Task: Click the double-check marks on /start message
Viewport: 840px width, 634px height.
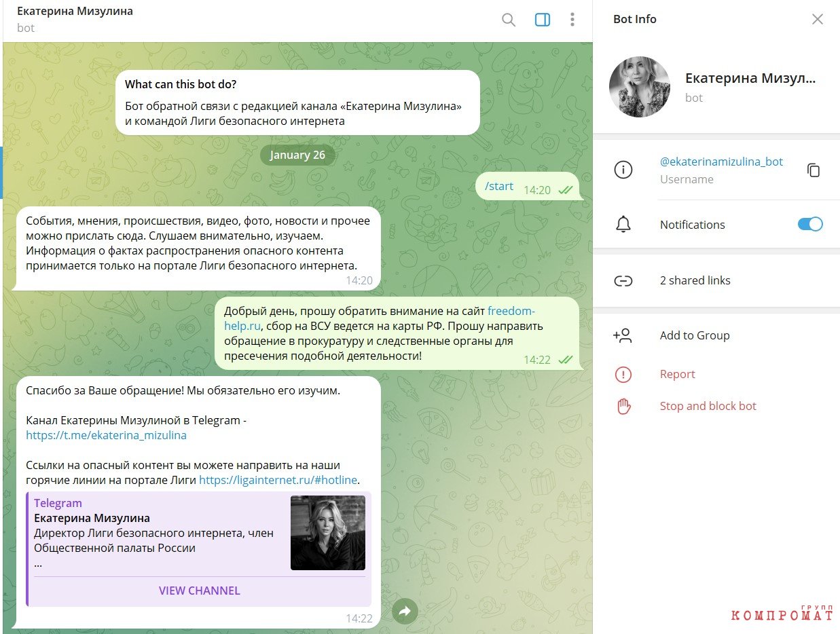Action: click(x=565, y=190)
